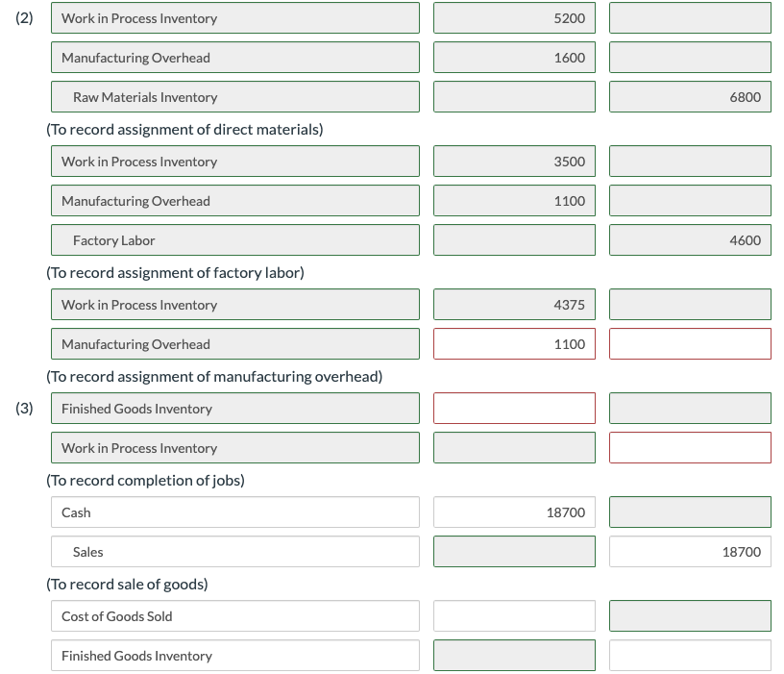Select the Factory Labor account name field
Image resolution: width=784 pixels, height=674 pixels.
[234, 239]
